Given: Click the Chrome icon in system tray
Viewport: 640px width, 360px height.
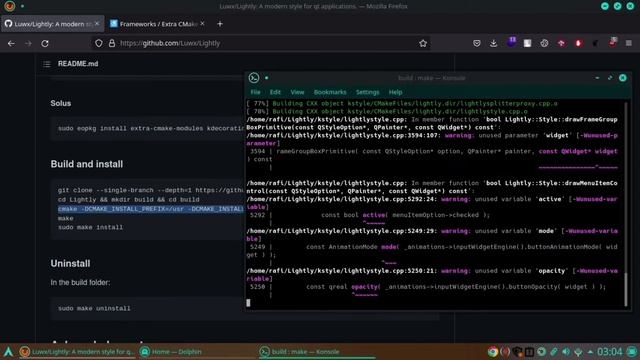Looking at the screenshot, I should (x=493, y=351).
